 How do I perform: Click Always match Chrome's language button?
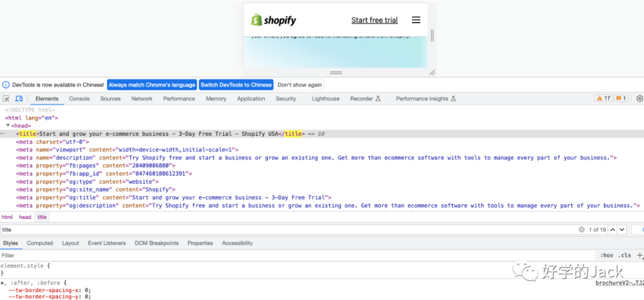(x=152, y=85)
